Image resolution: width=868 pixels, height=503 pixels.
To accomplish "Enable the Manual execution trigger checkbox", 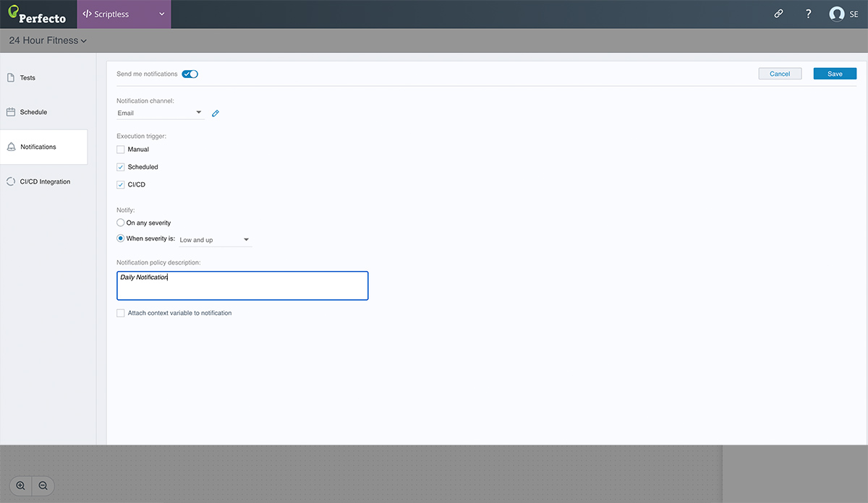I will coord(120,149).
